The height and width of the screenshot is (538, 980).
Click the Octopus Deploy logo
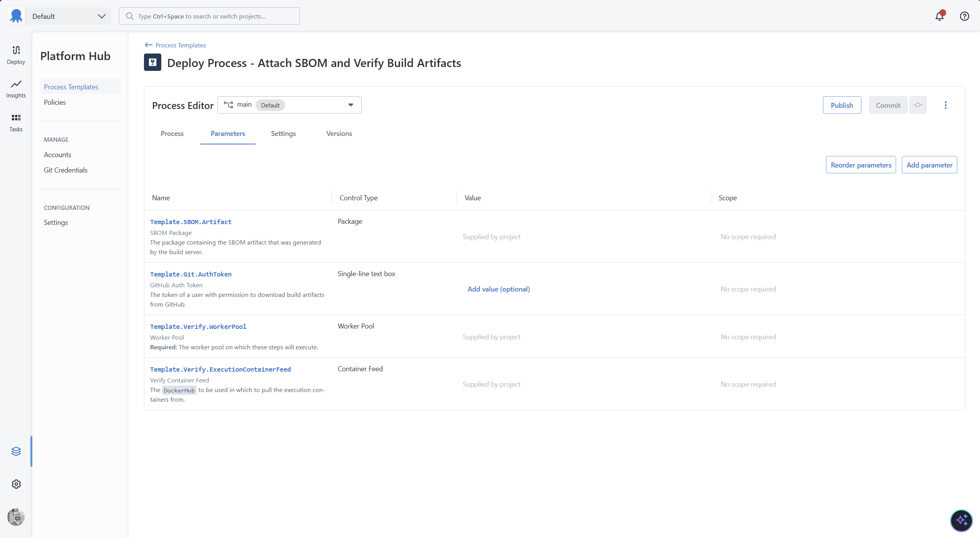tap(16, 16)
